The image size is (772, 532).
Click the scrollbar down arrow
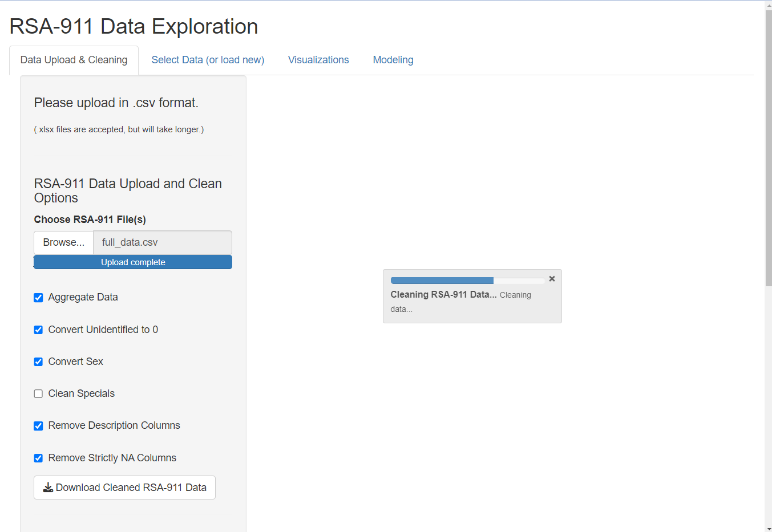(x=768, y=528)
